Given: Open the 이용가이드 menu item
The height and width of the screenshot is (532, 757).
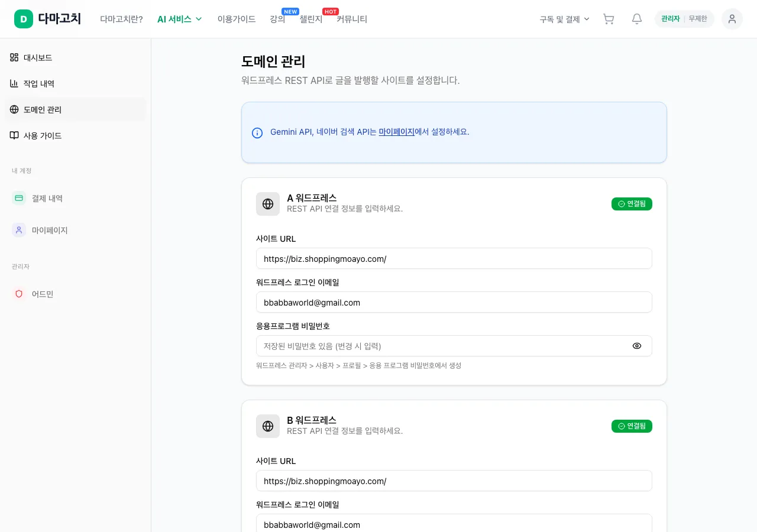Looking at the screenshot, I should (x=237, y=19).
